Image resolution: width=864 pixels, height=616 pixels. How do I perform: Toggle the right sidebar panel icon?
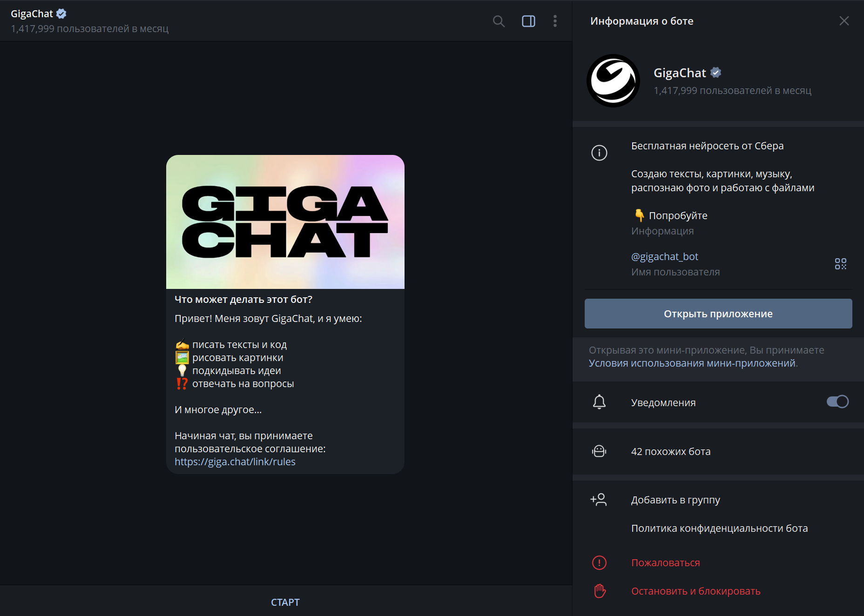click(528, 21)
